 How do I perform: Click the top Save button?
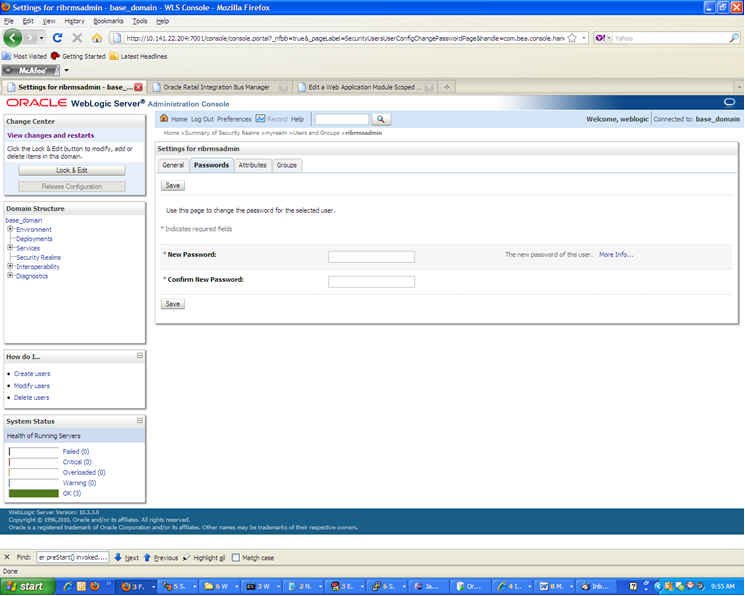pos(172,185)
